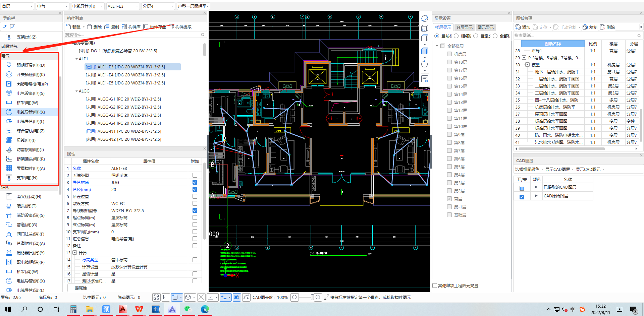Adjust the CAD brightness slider handle

coord(312,297)
